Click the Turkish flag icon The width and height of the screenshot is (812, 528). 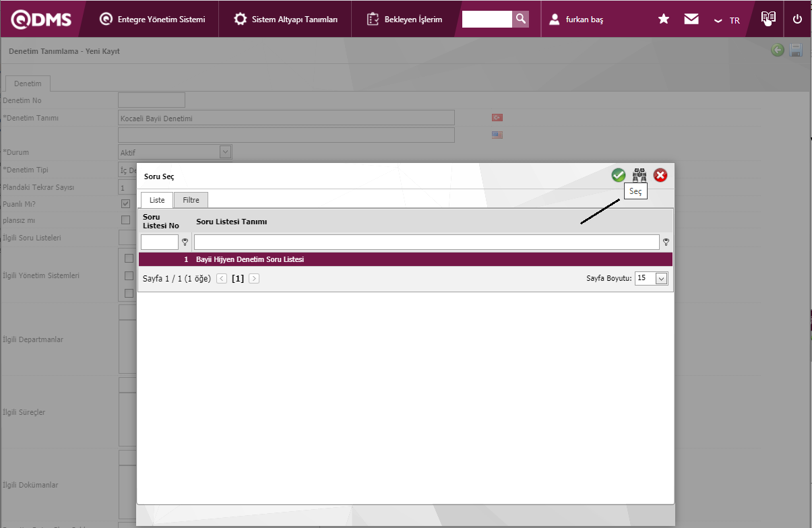(497, 117)
